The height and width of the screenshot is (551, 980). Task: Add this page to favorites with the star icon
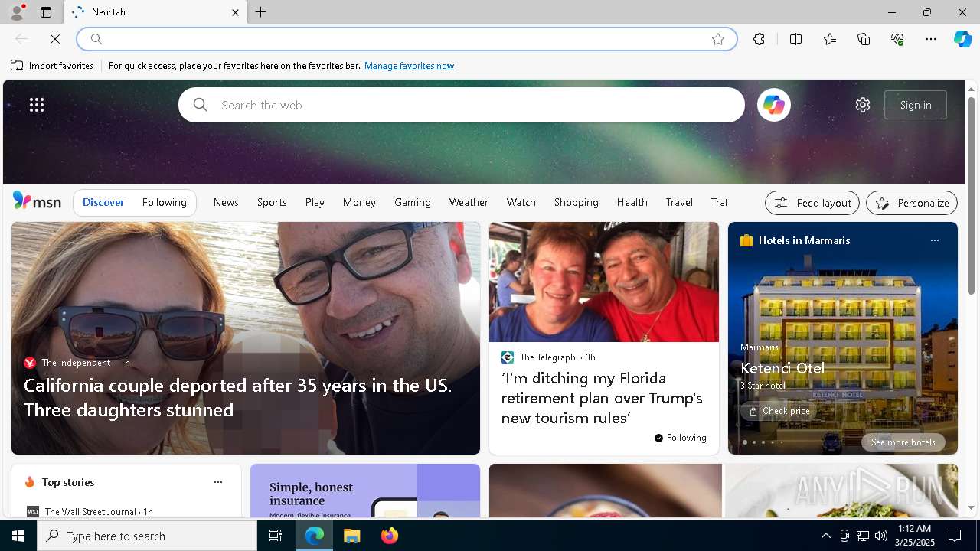click(x=718, y=39)
